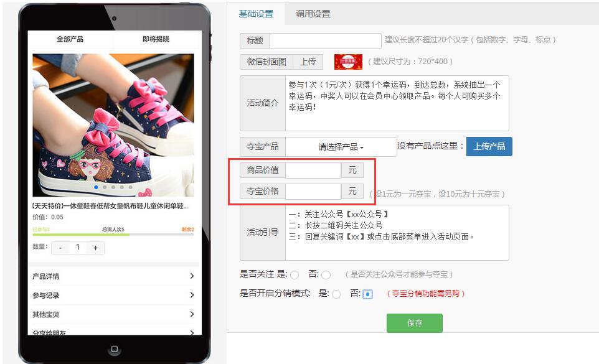Click the tablet home button
This screenshot has height=364, width=599.
(x=114, y=349)
